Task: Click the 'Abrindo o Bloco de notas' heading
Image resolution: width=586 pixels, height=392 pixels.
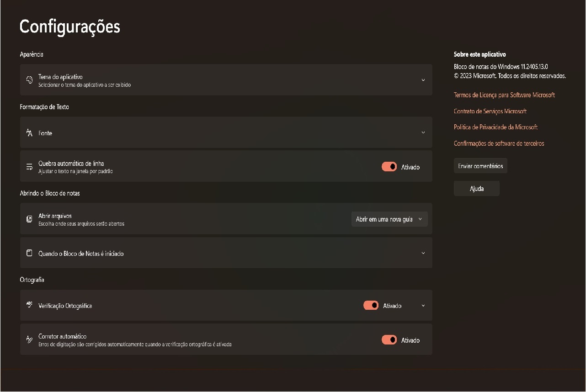Action: (x=50, y=193)
